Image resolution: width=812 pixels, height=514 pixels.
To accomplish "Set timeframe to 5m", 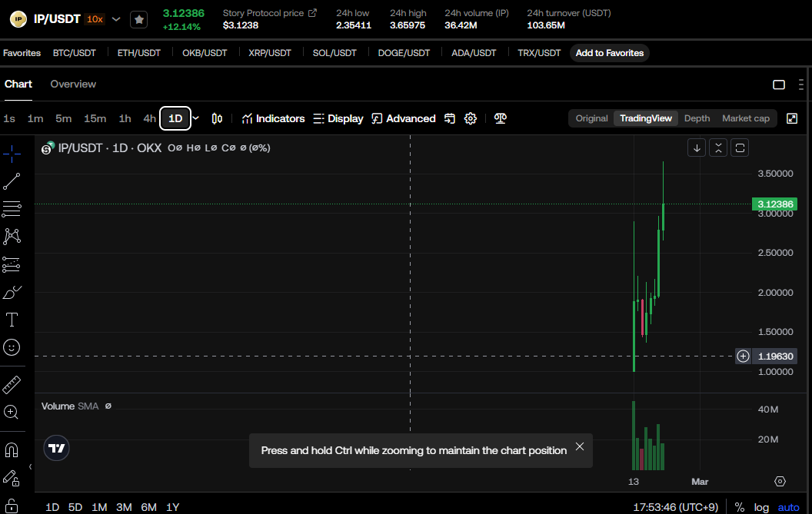I will tap(64, 118).
